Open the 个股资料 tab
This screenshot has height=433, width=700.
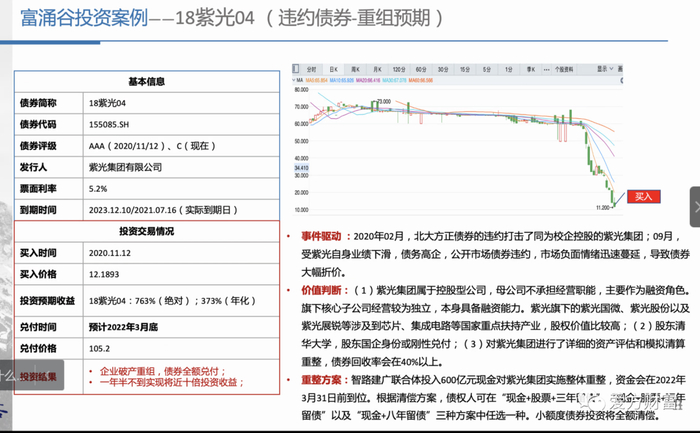pyautogui.click(x=564, y=69)
